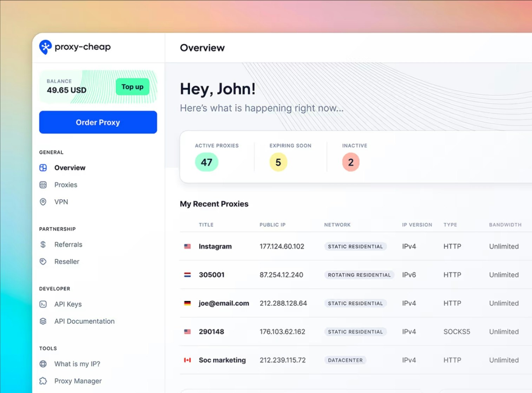532x393 pixels.
Task: Click the My Recent Proxies heading
Action: tap(214, 204)
